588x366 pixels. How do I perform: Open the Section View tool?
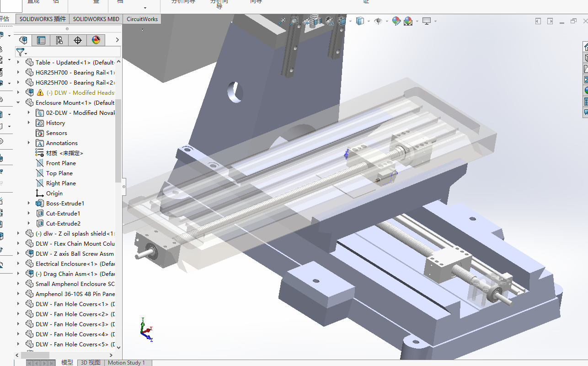point(317,21)
